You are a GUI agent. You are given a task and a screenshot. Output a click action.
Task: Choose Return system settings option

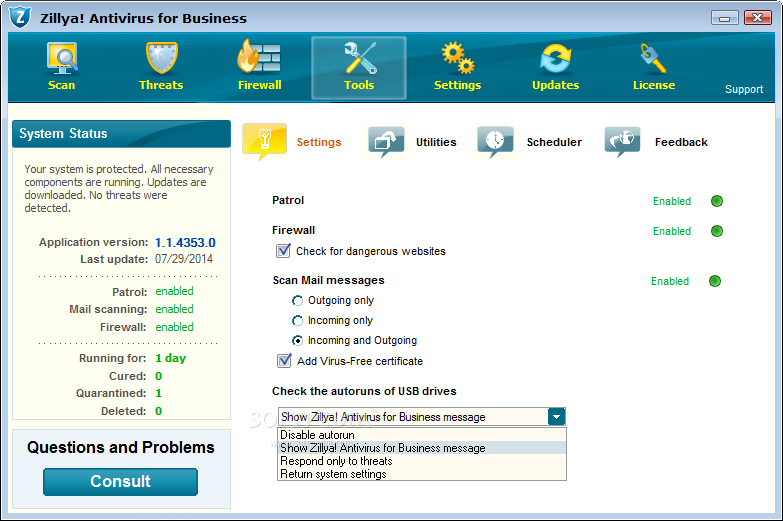click(422, 474)
